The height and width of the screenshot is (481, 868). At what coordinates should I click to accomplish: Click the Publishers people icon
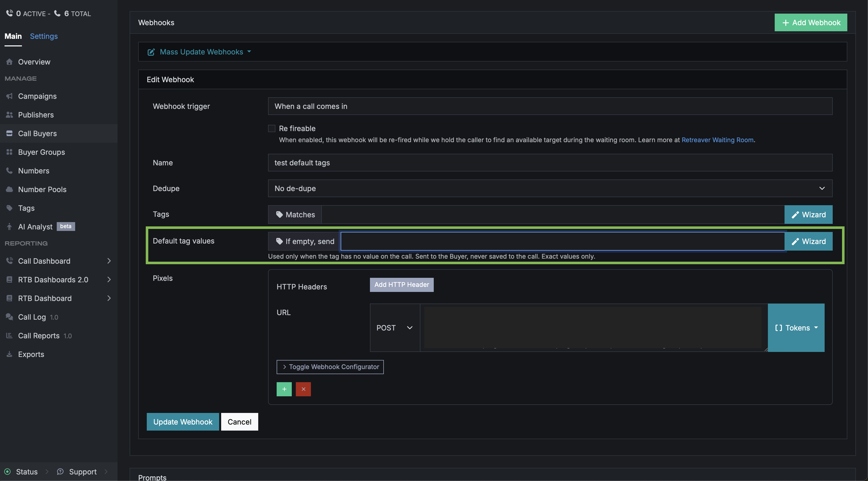(x=9, y=114)
